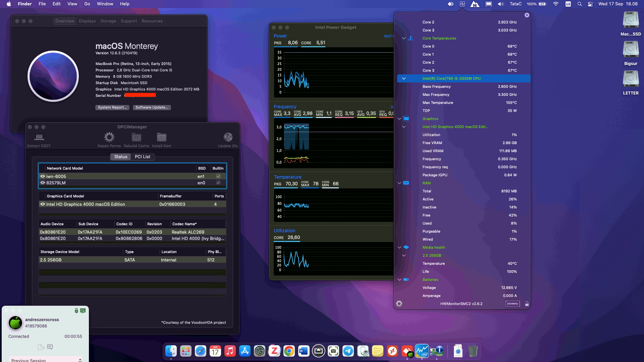Open Previous Session dropdown in TeamViewer panel
This screenshot has width=644, height=362.
pyautogui.click(x=45, y=360)
